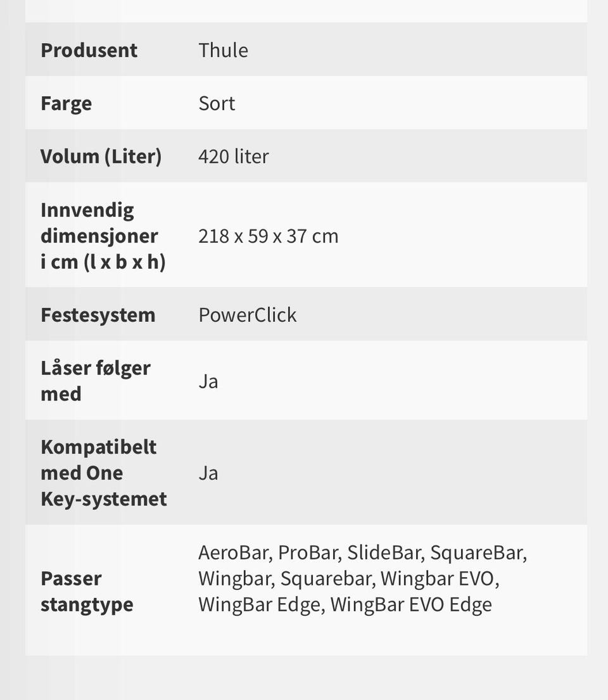Image resolution: width=608 pixels, height=700 pixels.
Task: Click the Wingbar EVO text
Action: 439,578
